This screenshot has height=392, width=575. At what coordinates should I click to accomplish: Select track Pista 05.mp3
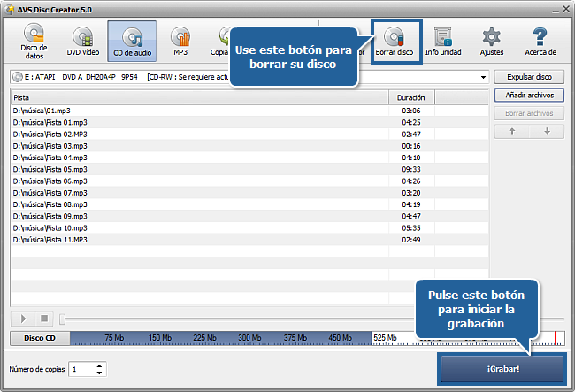[249, 169]
